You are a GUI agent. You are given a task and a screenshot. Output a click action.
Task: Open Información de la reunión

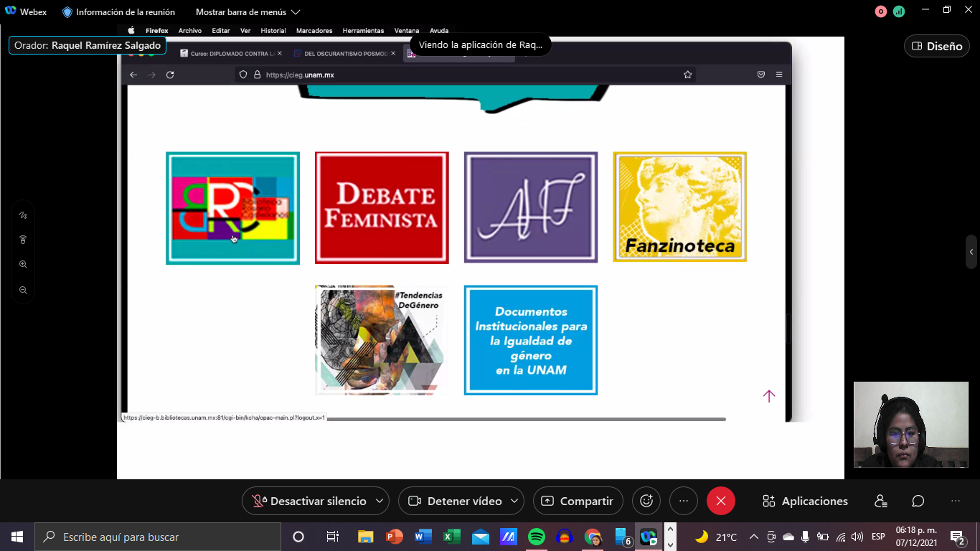[118, 12]
